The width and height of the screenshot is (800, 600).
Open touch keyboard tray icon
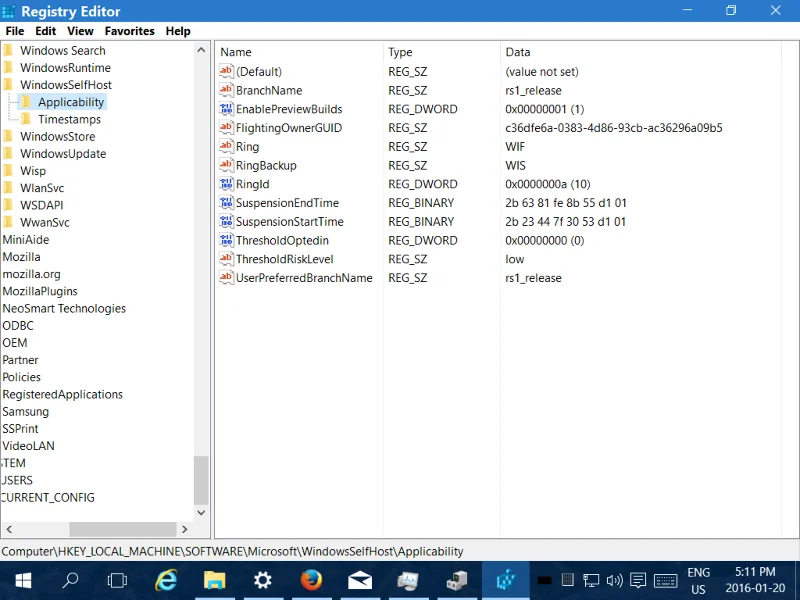coord(665,580)
